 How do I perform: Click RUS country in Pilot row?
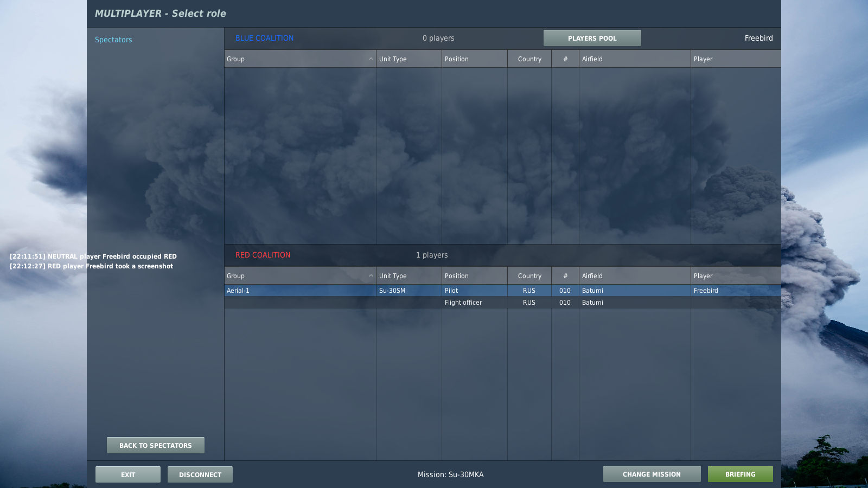[x=529, y=291]
